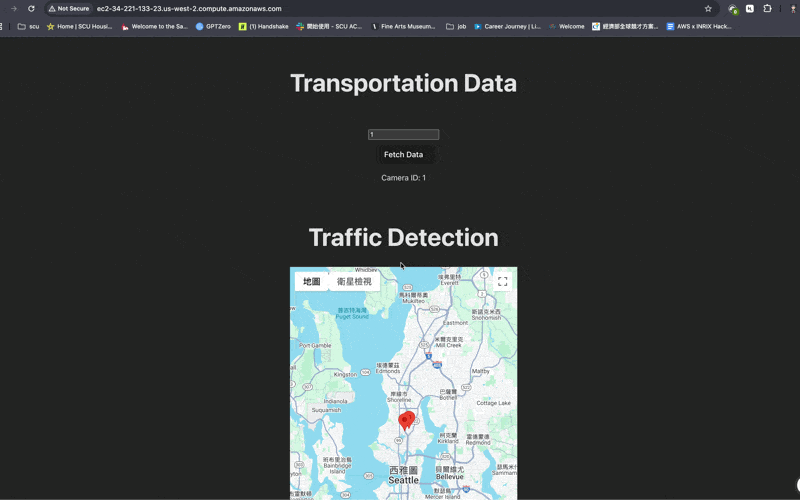Open the puzzle-piece Extensions menu
This screenshot has width=800, height=500.
(767, 9)
